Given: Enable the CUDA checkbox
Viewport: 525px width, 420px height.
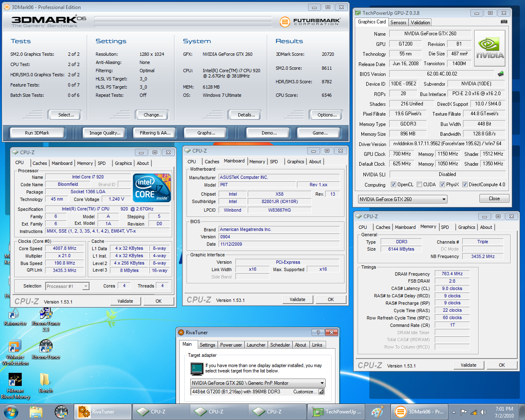Looking at the screenshot, I should [x=419, y=185].
